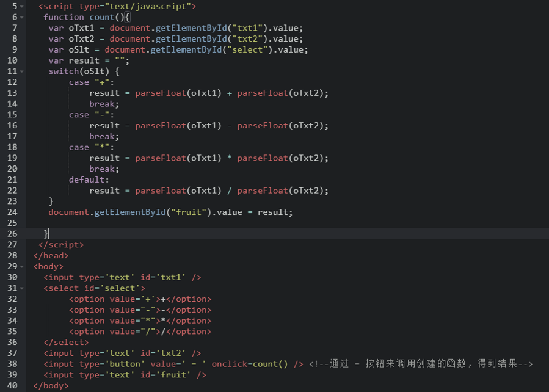
Task: Click the first parseFloat on the addition line
Action: pos(161,93)
